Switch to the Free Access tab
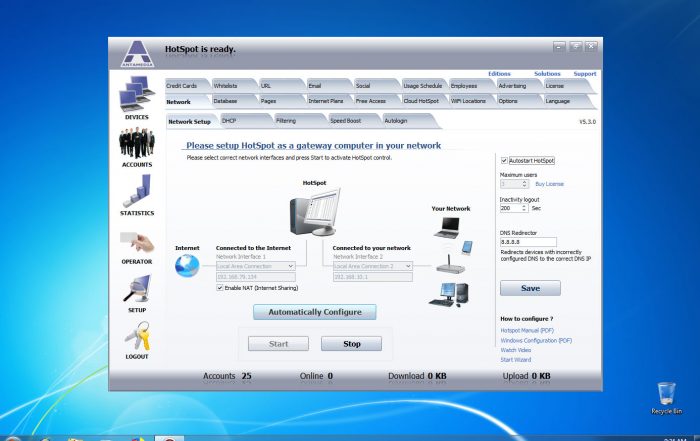Viewport: 700px width, 441px height. [x=375, y=101]
